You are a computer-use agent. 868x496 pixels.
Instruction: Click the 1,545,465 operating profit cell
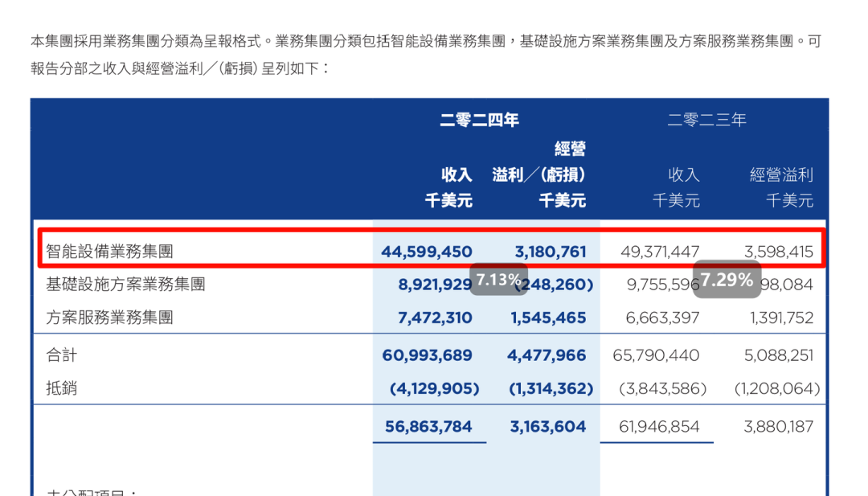click(x=548, y=318)
